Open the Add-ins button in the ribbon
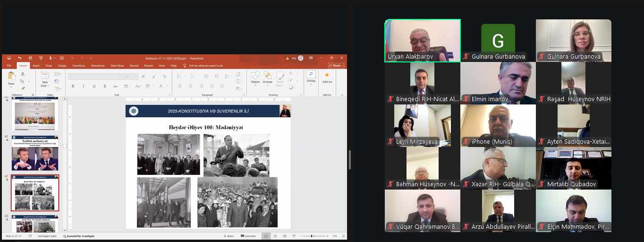This screenshot has width=644, height=242. click(327, 78)
